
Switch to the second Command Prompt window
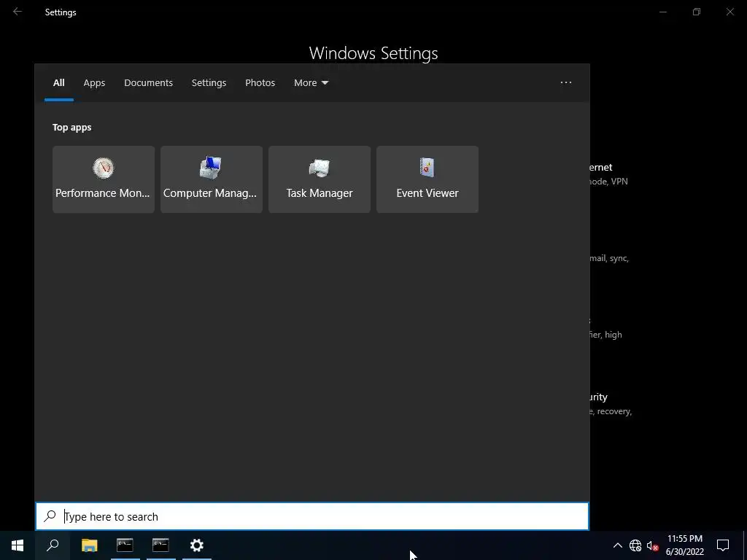[160, 545]
